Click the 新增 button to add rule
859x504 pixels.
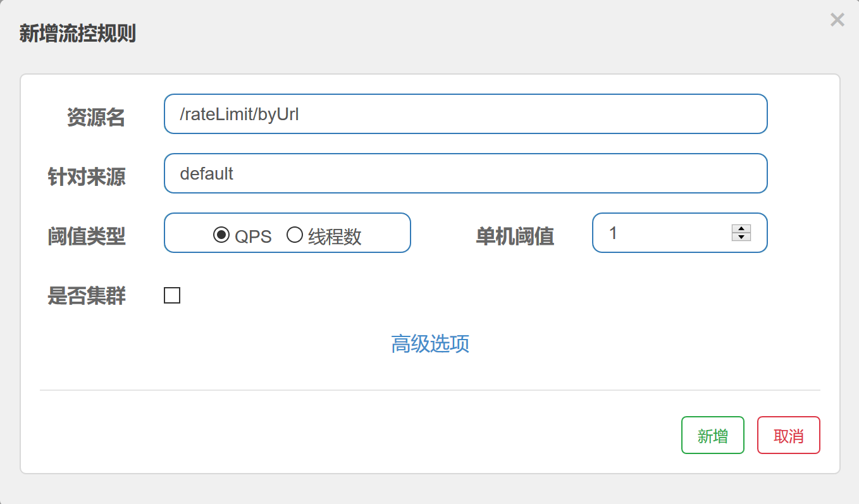pos(712,435)
